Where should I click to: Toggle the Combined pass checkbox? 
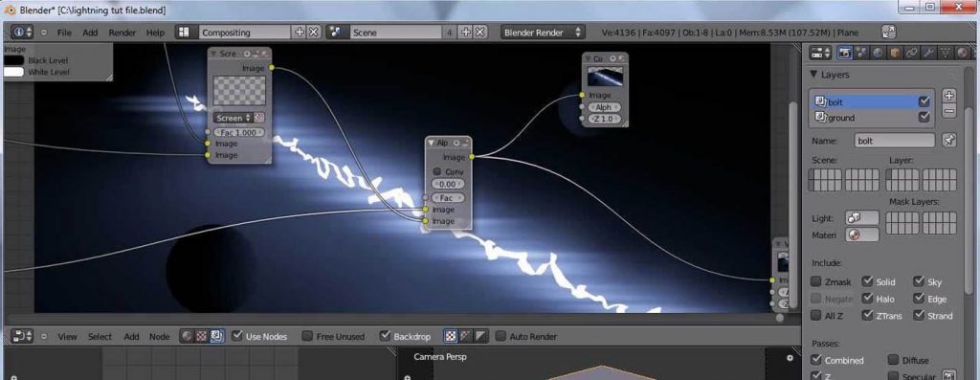(816, 360)
